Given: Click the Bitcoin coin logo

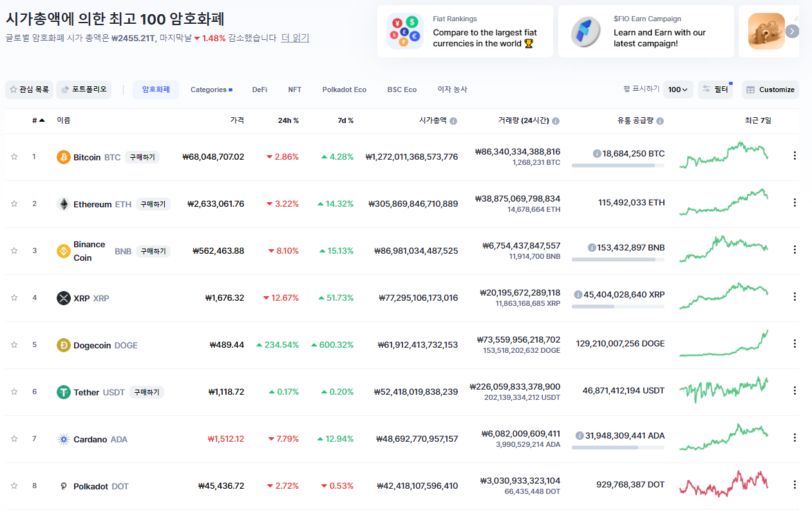Looking at the screenshot, I should point(64,157).
